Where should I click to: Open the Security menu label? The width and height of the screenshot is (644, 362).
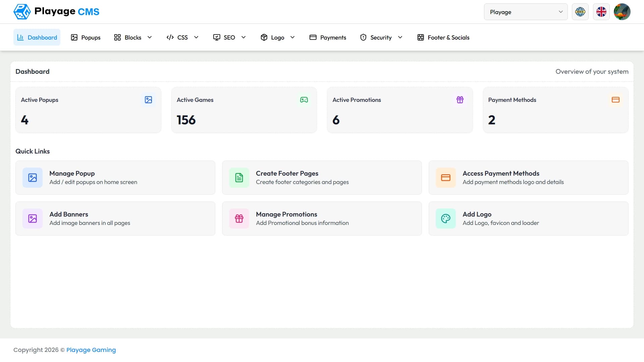click(381, 38)
